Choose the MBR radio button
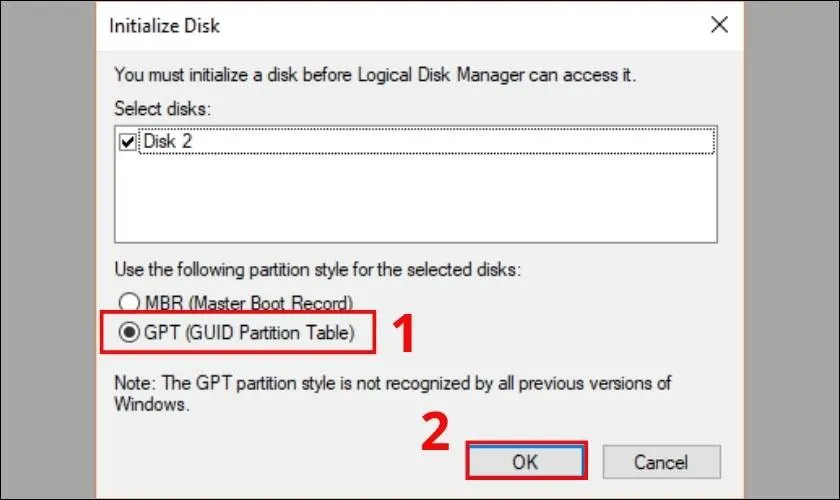Image resolution: width=840 pixels, height=500 pixels. (x=127, y=303)
